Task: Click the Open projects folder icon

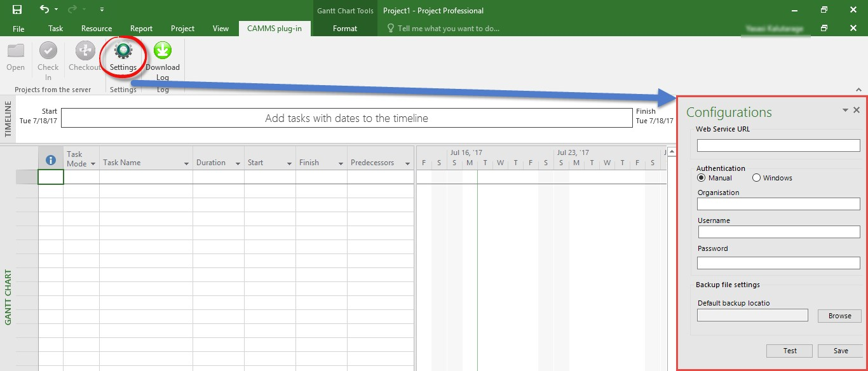Action: [16, 51]
